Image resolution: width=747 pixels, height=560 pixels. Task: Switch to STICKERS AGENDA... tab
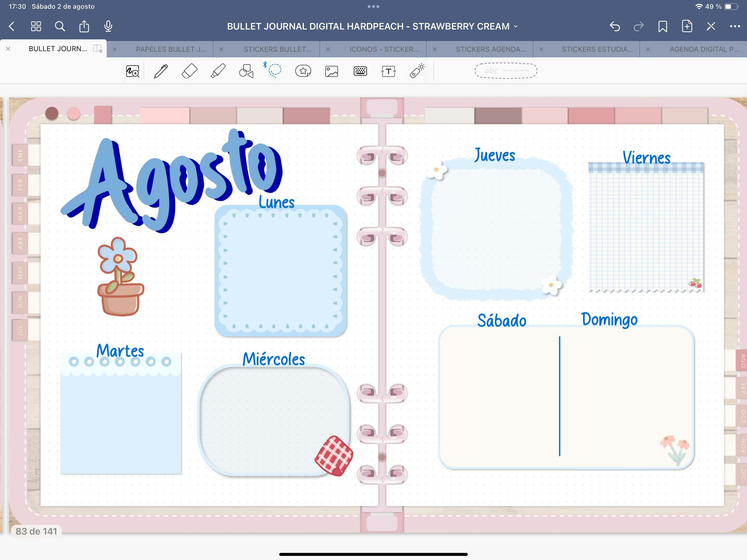click(x=490, y=49)
